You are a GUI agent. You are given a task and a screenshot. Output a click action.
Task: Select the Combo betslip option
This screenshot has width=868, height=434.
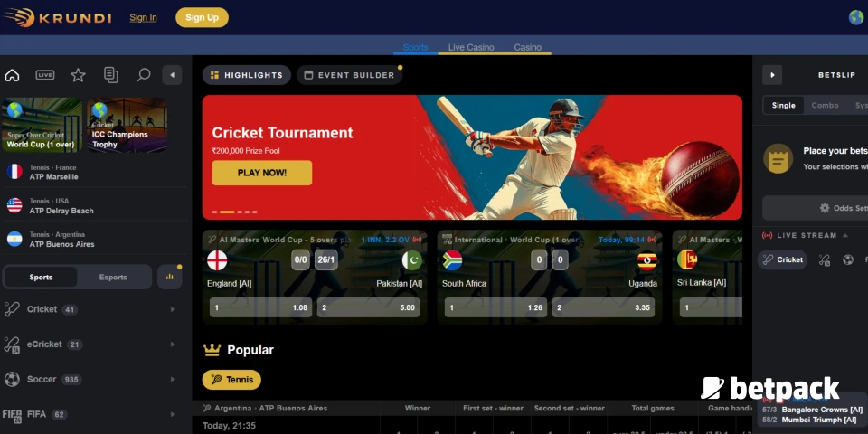825,105
